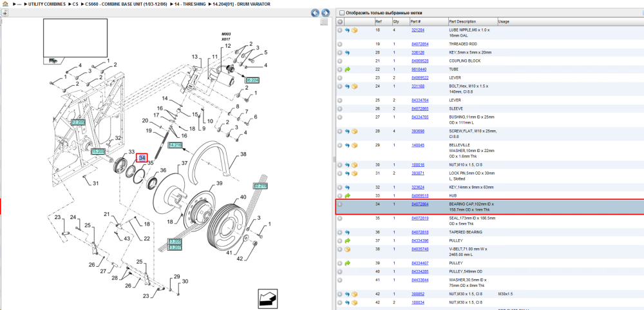Image resolution: width=644 pixels, height=310 pixels.
Task: Click box icon in V-BELT row
Action: [x=347, y=249]
